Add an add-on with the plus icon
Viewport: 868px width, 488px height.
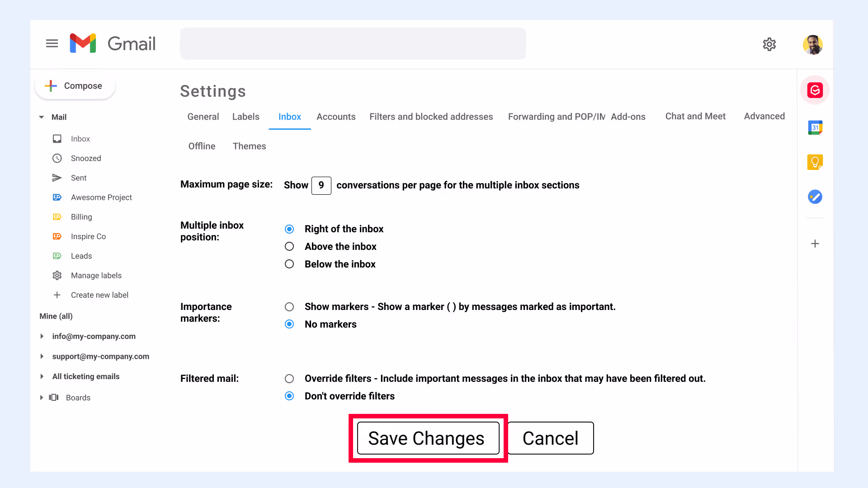[x=815, y=244]
